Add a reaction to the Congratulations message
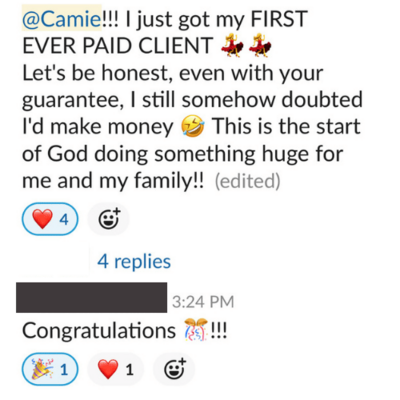This screenshot has height=400, width=400. pos(174,369)
